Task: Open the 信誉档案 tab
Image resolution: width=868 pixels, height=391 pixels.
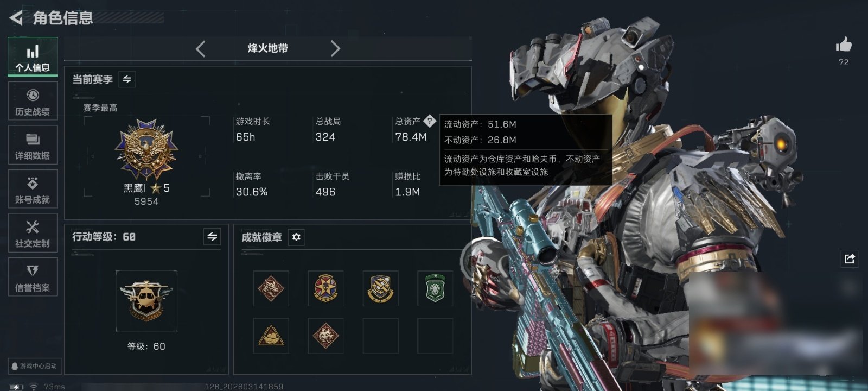Action: click(x=33, y=278)
